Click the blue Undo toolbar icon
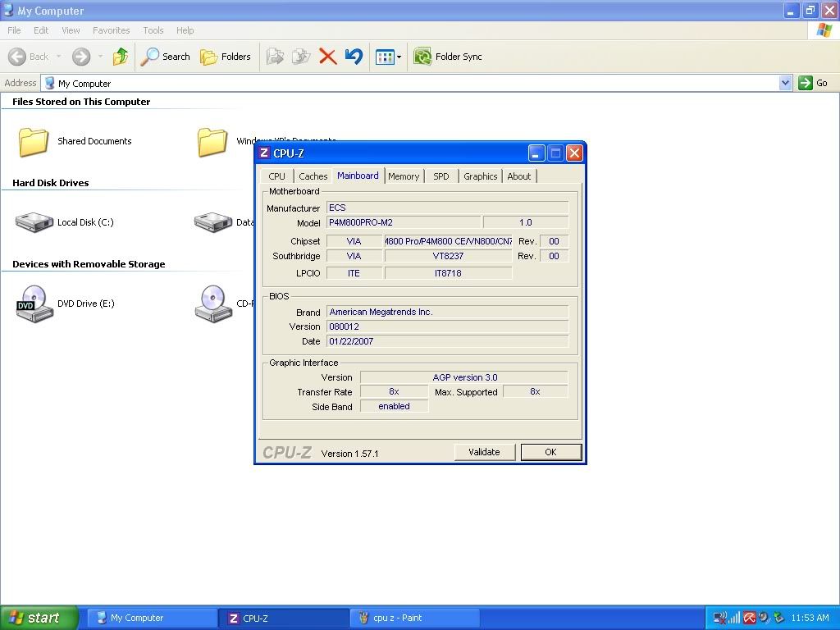This screenshot has width=840, height=630. tap(354, 57)
